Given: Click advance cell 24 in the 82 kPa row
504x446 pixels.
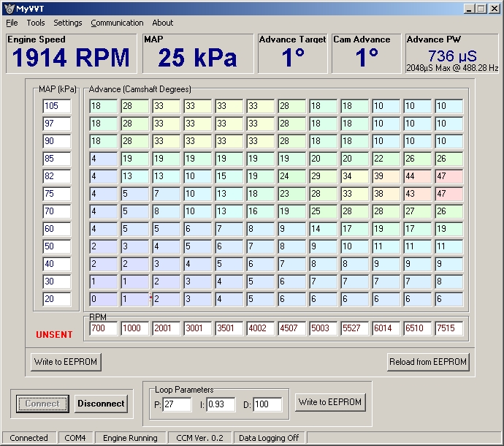Looking at the screenshot, I should [292, 176].
